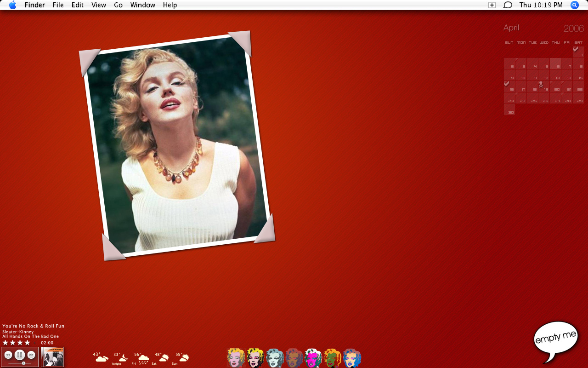The image size is (588, 368).
Task: Click the Spotlight search icon
Action: [575, 5]
